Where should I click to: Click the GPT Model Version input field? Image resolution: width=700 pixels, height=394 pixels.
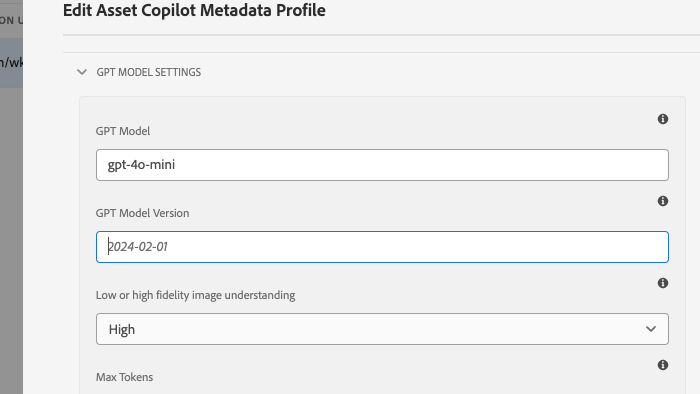382,247
